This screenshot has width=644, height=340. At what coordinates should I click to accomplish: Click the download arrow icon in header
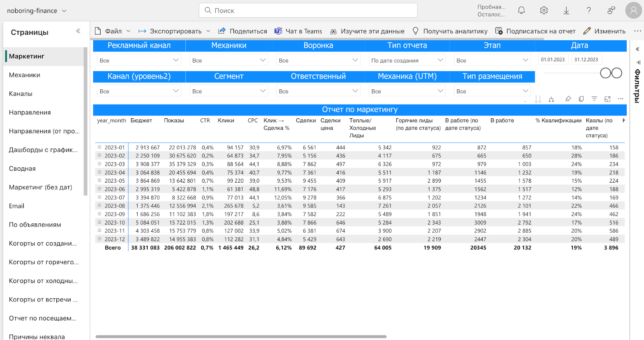click(x=566, y=10)
